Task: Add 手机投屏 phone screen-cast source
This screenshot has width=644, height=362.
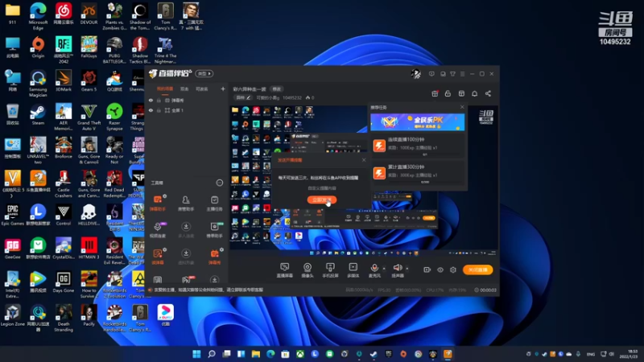Action: [330, 270]
